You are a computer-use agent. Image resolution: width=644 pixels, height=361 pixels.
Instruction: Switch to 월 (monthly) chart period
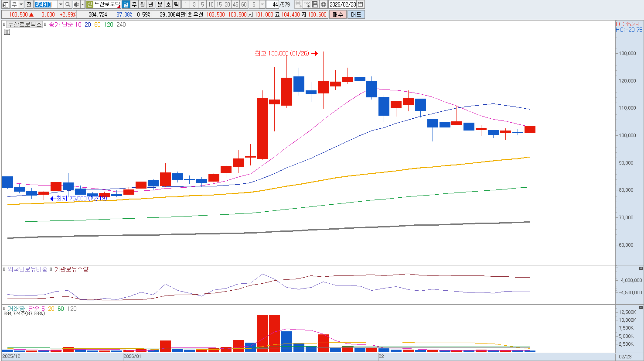[143, 4]
